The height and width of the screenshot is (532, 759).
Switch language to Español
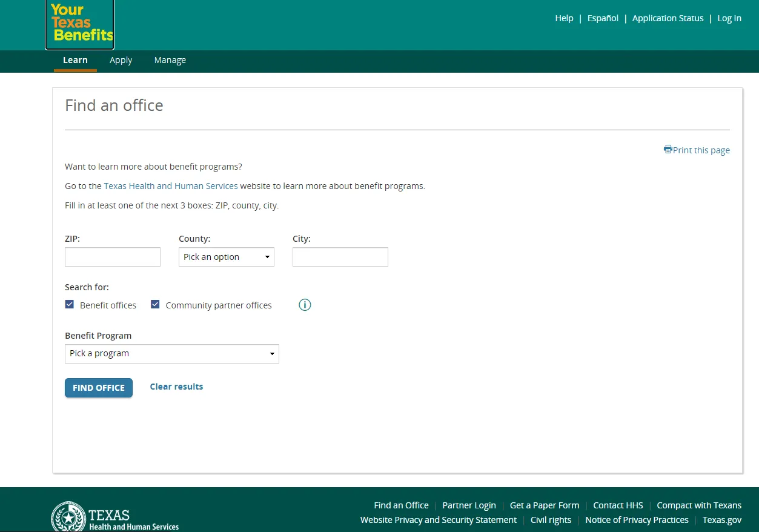point(603,18)
